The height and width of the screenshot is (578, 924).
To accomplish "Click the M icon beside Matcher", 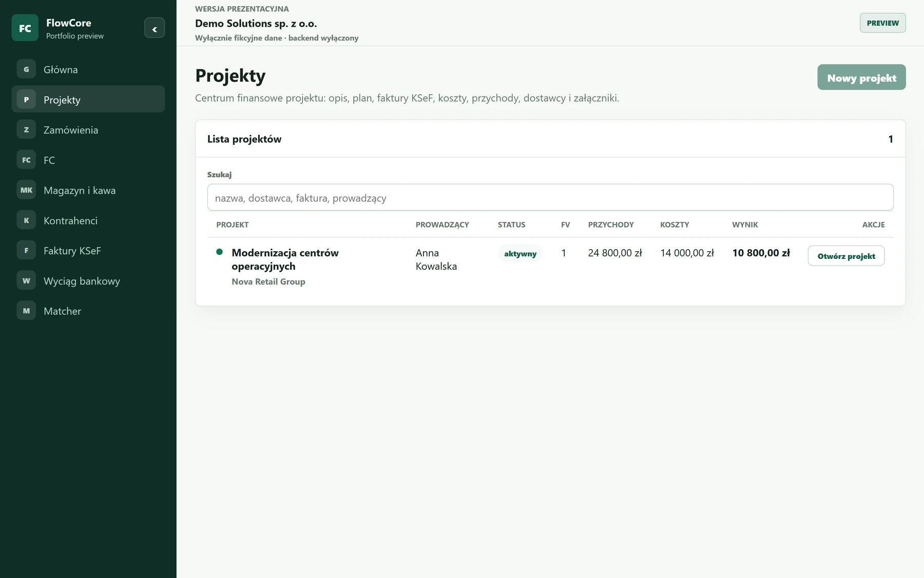I will (26, 311).
